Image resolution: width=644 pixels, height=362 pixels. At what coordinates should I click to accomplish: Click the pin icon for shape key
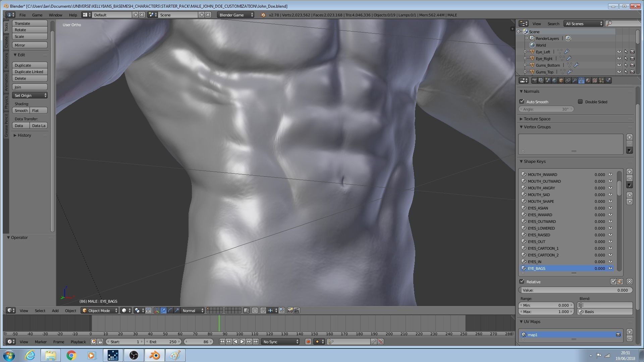613,282
